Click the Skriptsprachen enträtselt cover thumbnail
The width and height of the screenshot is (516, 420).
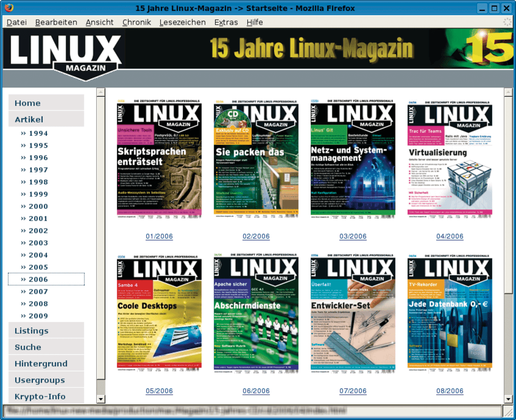pos(159,159)
